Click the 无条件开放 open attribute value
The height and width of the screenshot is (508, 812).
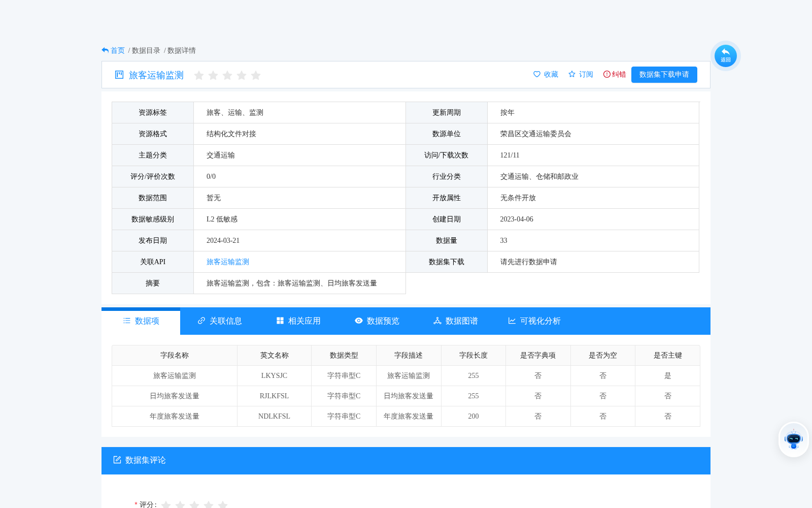tap(518, 198)
